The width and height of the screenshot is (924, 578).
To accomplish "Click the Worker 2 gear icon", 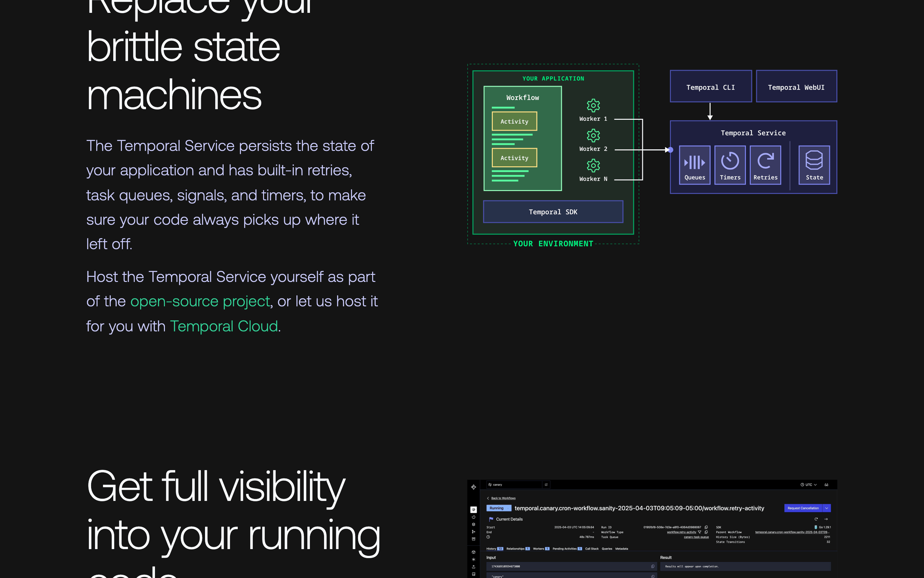I will tap(593, 135).
